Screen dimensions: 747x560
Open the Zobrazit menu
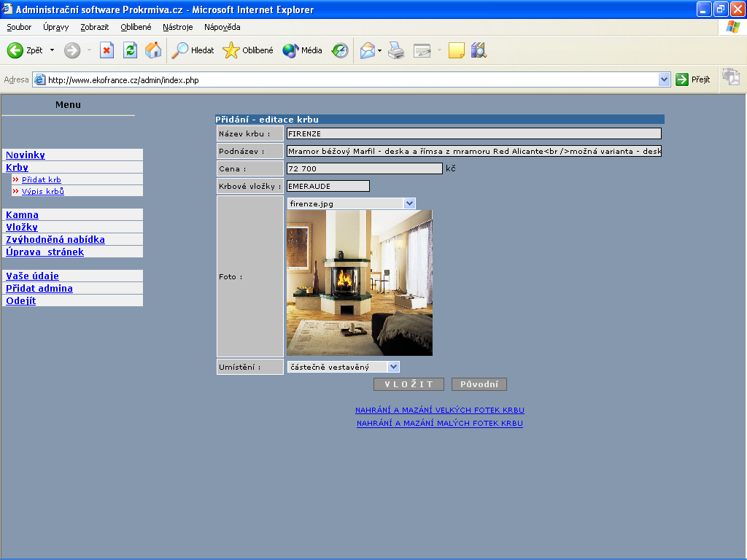(x=95, y=27)
